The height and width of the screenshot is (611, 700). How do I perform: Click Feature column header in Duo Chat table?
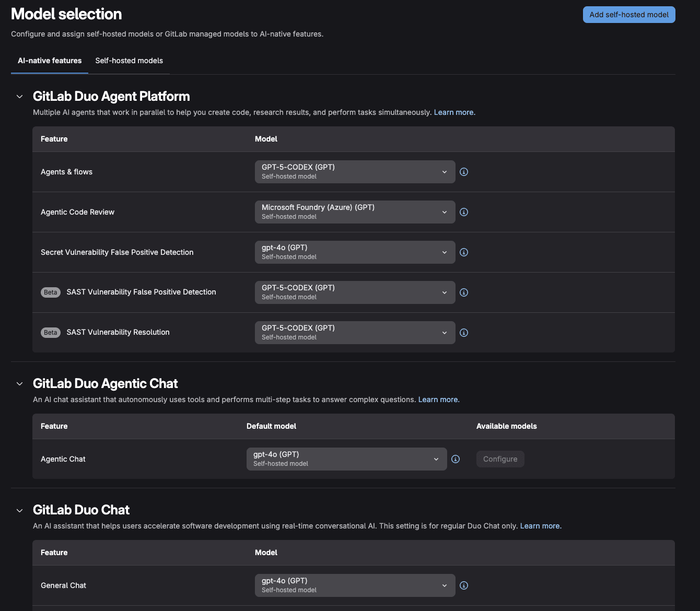[54, 553]
